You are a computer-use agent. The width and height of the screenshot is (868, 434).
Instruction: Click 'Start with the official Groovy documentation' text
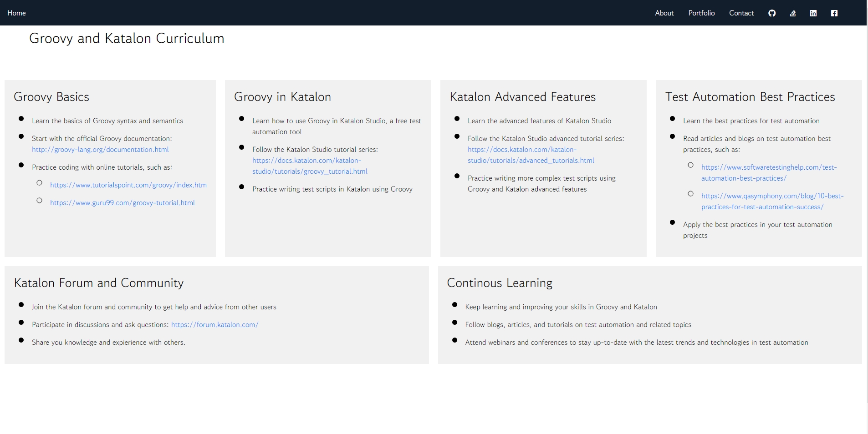pos(102,138)
